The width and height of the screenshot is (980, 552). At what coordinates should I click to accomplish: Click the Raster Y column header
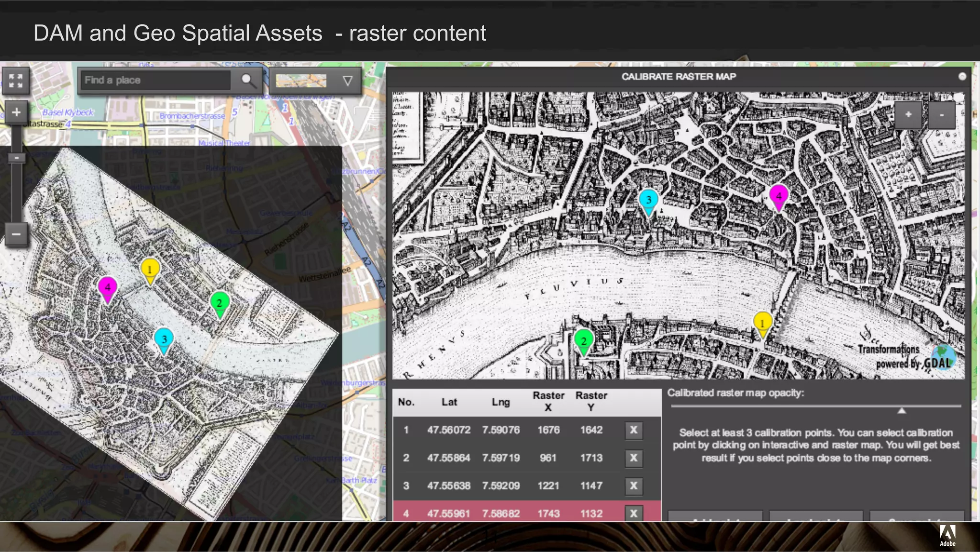[591, 401]
